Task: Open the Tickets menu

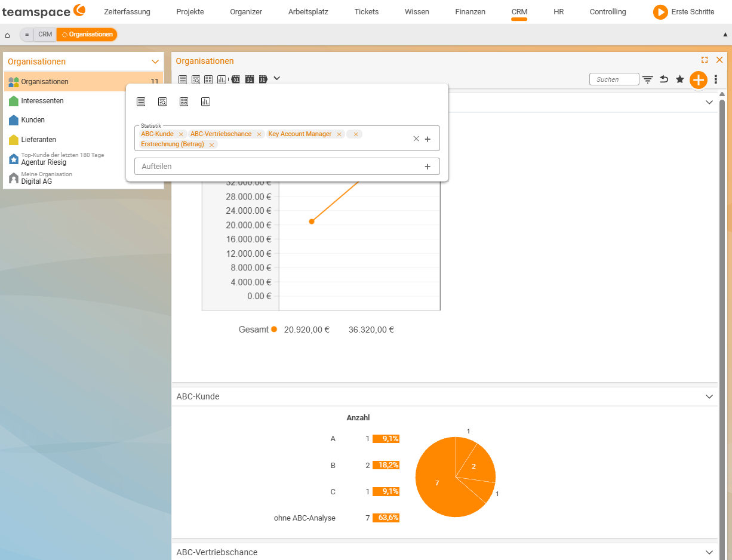Action: click(x=367, y=12)
